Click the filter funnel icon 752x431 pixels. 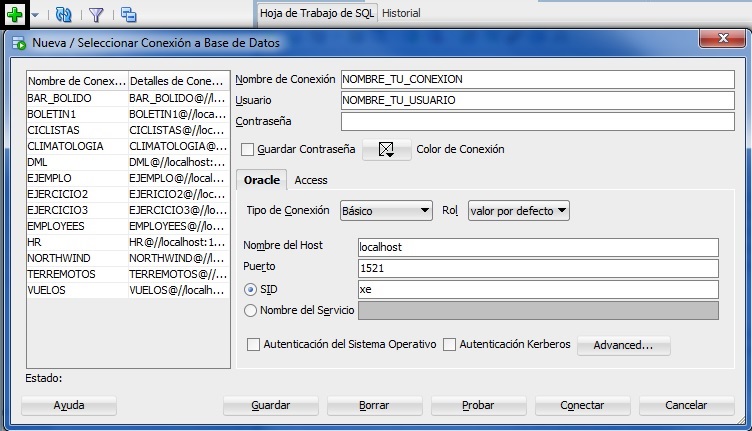click(96, 15)
